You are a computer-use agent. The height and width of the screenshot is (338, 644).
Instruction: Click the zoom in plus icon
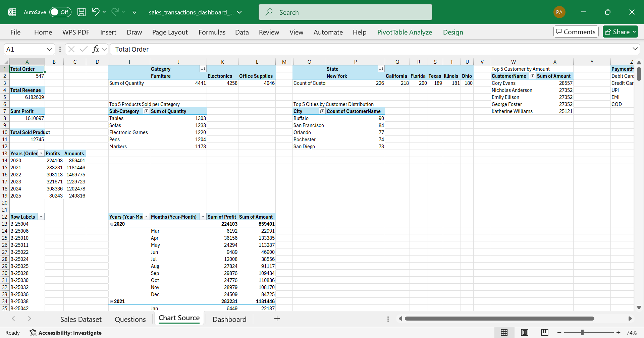618,333
